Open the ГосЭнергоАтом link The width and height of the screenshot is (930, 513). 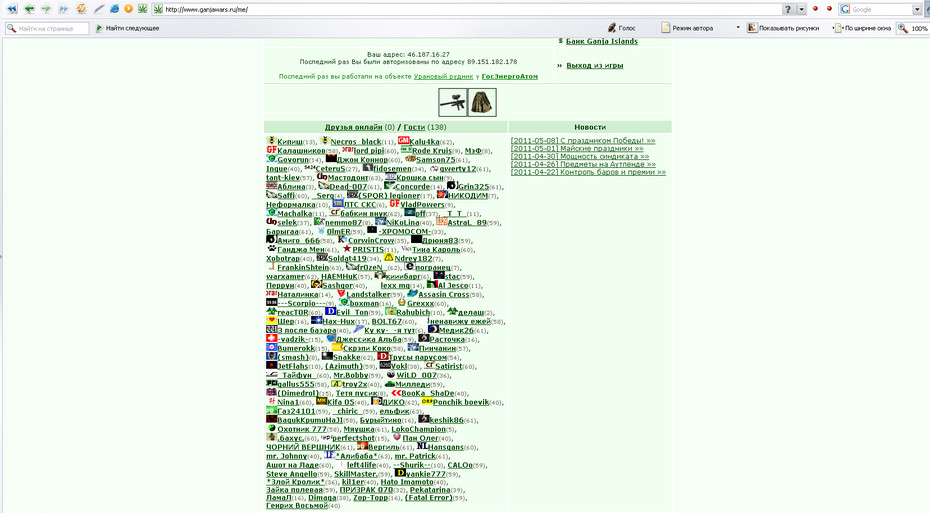pyautogui.click(x=509, y=77)
